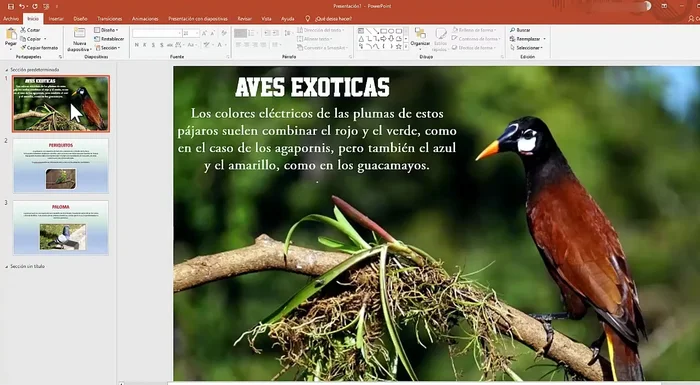The width and height of the screenshot is (700, 385).
Task: Select the straight line shape in shapes gallery
Action: coord(369,31)
